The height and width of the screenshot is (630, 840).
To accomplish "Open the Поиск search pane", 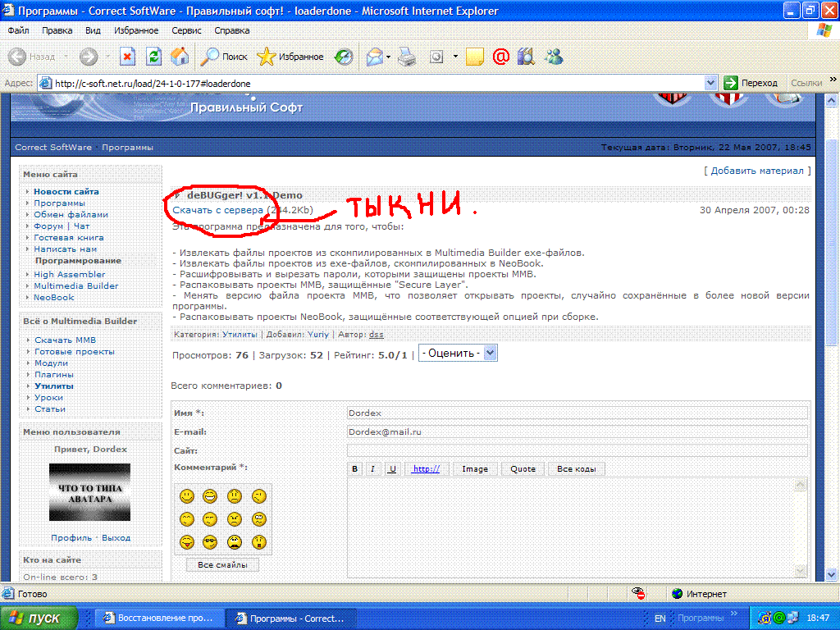I will tap(223, 57).
